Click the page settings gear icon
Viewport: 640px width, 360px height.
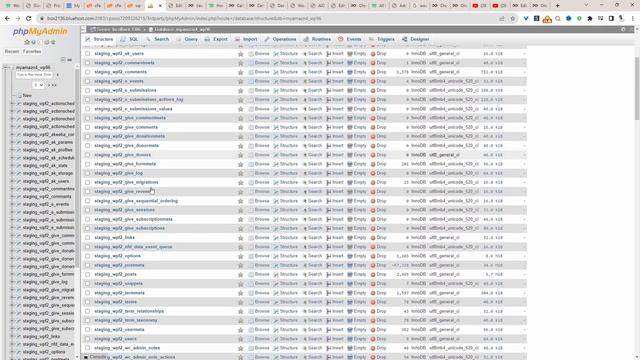tap(623, 29)
